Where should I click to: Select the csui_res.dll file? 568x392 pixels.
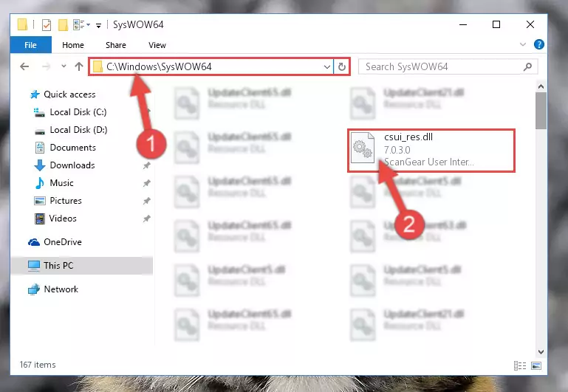click(x=431, y=150)
